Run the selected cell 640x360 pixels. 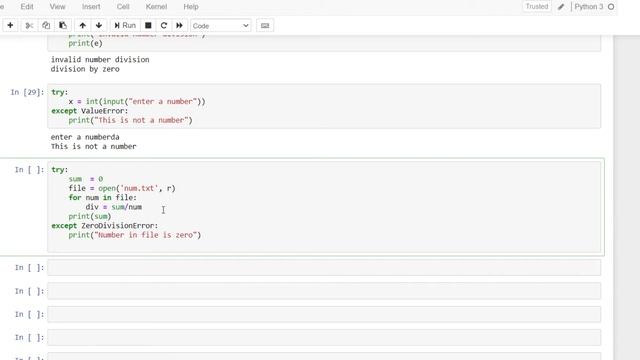[125, 25]
